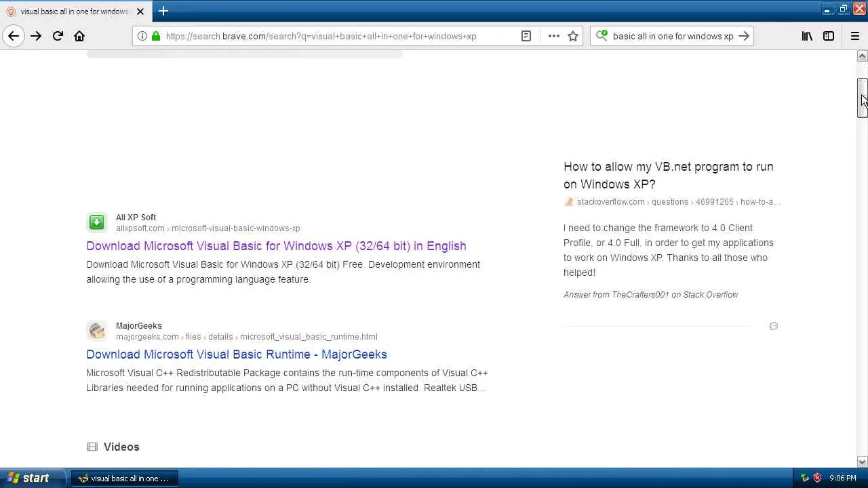Screen dimensions: 868x488
Task: Open Download Microsoft Visual Basic for Windows XP link
Action: click(x=276, y=246)
